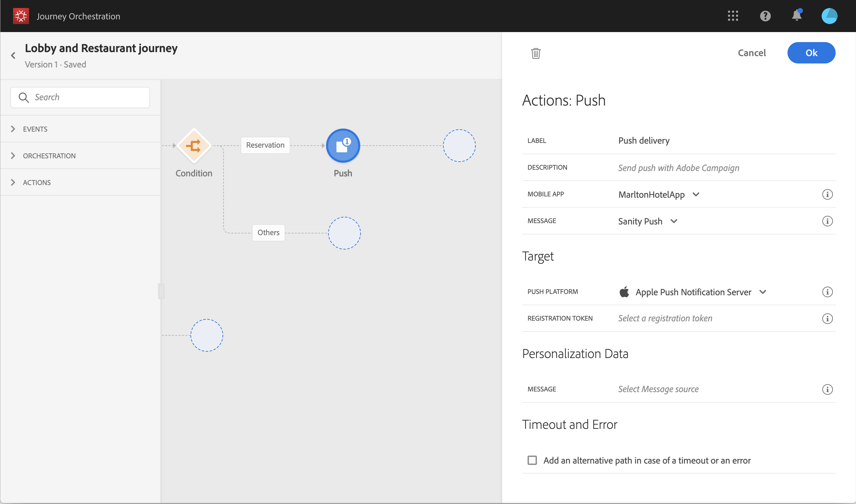Image resolution: width=856 pixels, height=504 pixels.
Task: Select the Push action node
Action: pyautogui.click(x=343, y=146)
